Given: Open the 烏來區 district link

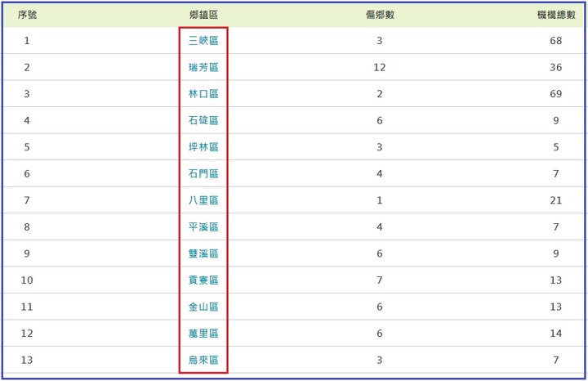Looking at the screenshot, I should pos(203,360).
